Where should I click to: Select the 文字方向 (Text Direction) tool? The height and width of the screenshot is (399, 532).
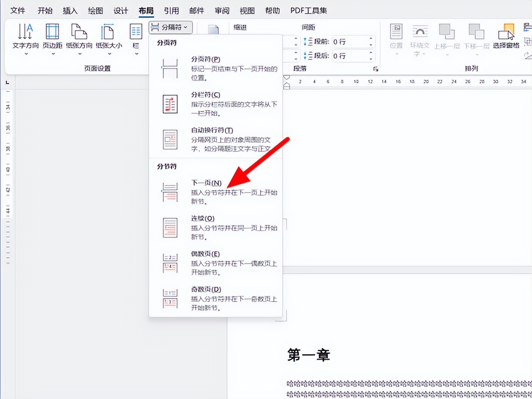pyautogui.click(x=25, y=37)
